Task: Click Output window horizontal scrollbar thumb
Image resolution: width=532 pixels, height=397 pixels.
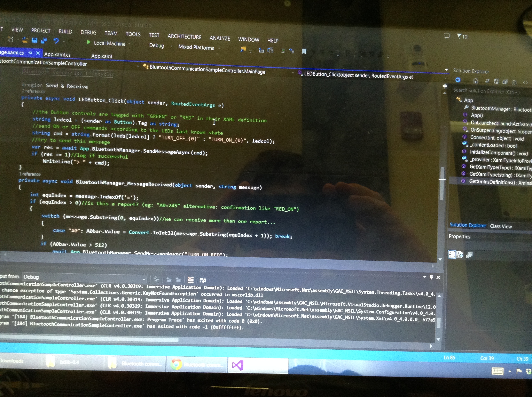Action: pyautogui.click(x=89, y=340)
